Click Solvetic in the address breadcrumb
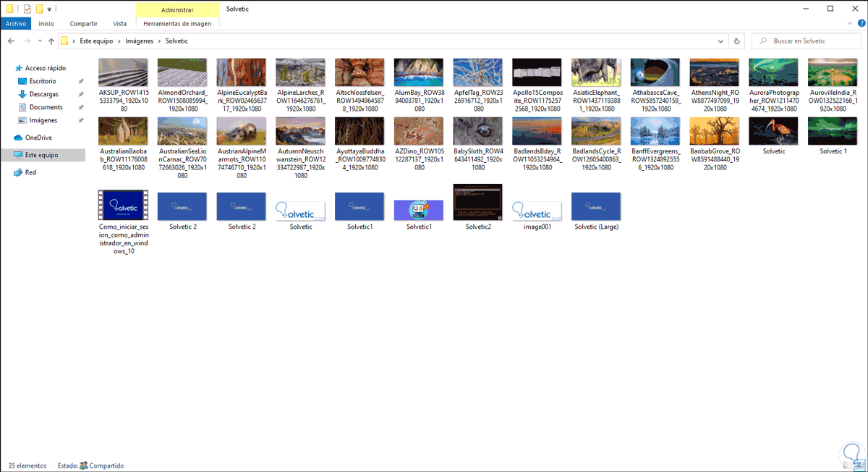The height and width of the screenshot is (472, 868). point(176,41)
